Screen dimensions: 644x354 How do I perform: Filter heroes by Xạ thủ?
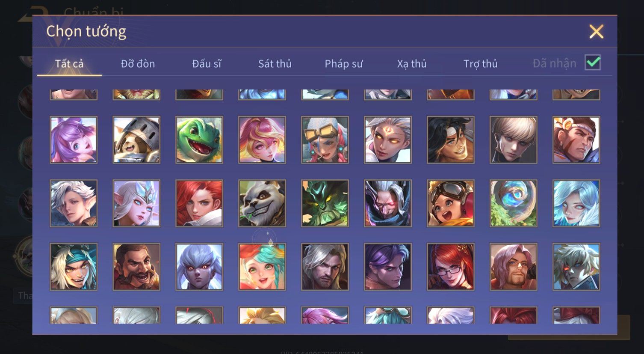click(412, 64)
